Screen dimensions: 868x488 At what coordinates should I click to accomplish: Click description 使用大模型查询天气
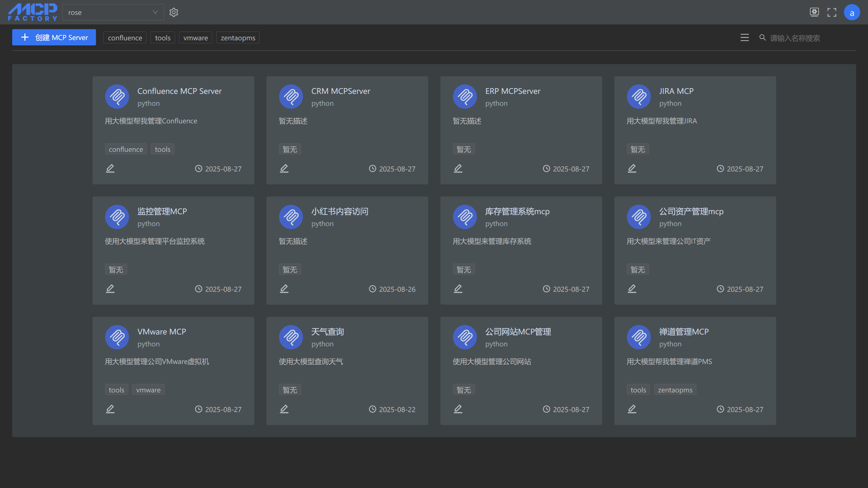click(311, 362)
